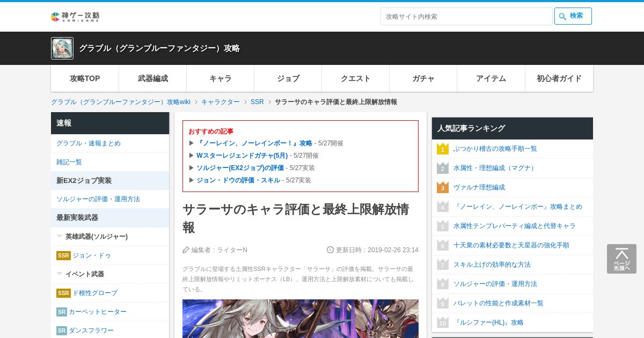This screenshot has height=338, width=644.
Task: Open the クエスト navigation tab
Action: click(356, 78)
